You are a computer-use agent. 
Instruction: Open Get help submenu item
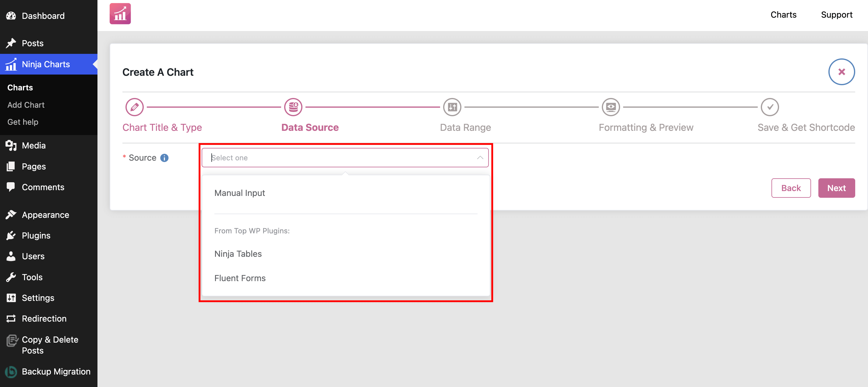coord(23,122)
